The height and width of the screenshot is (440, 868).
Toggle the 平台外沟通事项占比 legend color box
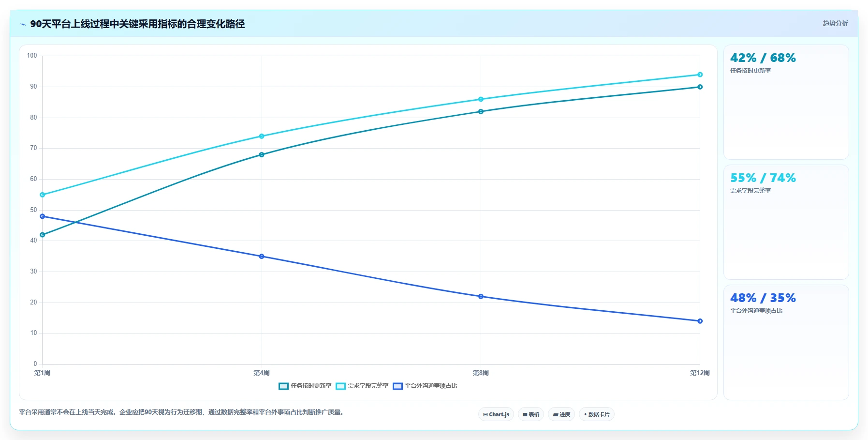[x=397, y=386]
